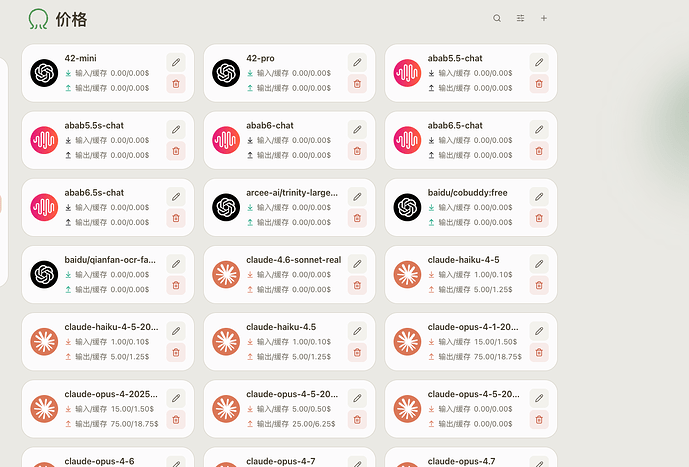The image size is (689, 467).
Task: Edit pricing for abab5.5-chat
Action: tap(539, 62)
